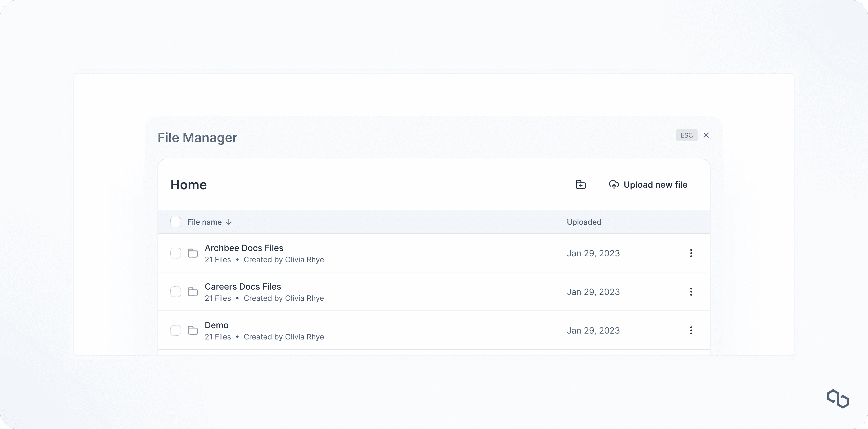
Task: Toggle the select-all checkbox in the header
Action: [175, 222]
